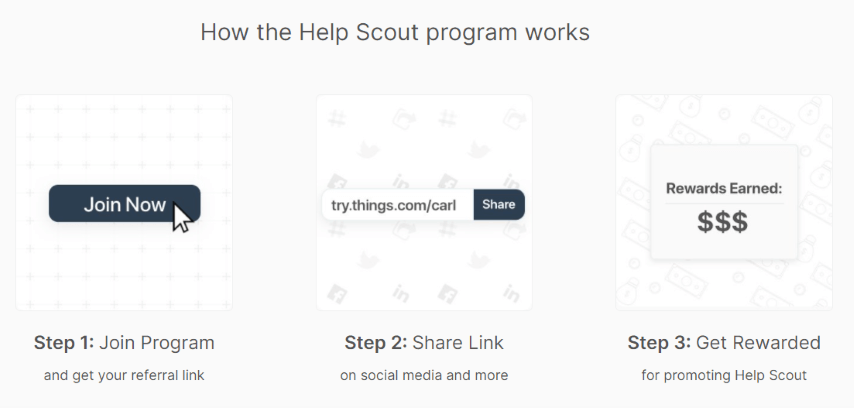Click the $$$ dollar signs
This screenshot has width=854, height=408.
tap(723, 223)
